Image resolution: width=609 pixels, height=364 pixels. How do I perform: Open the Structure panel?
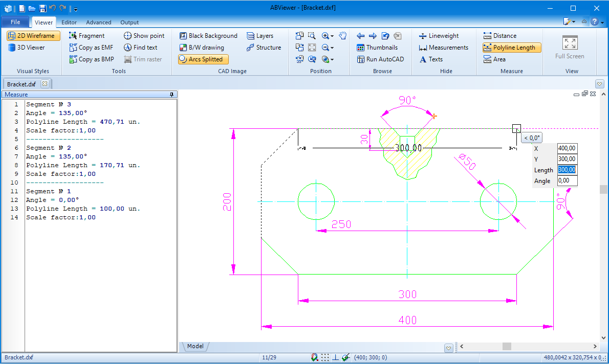click(264, 48)
